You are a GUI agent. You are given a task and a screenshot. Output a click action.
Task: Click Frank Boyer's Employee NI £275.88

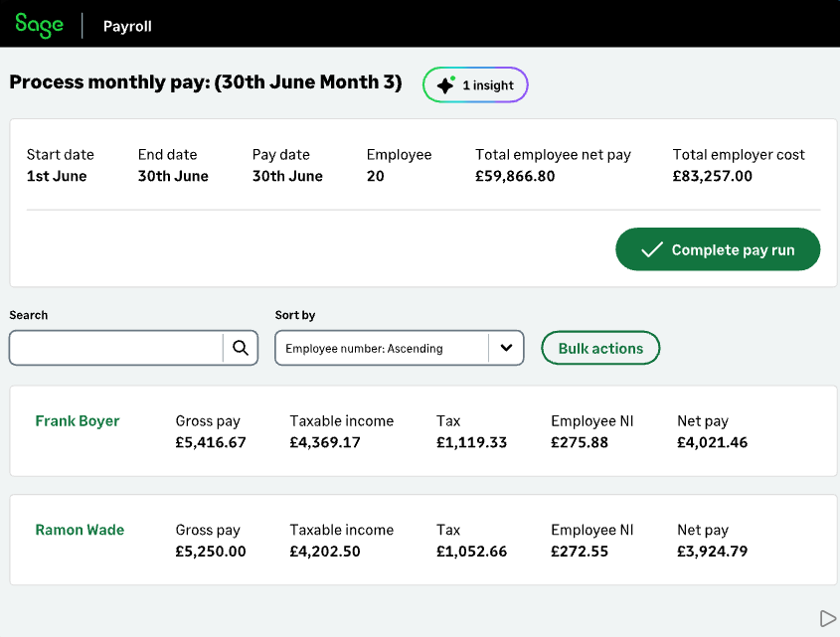coord(580,442)
